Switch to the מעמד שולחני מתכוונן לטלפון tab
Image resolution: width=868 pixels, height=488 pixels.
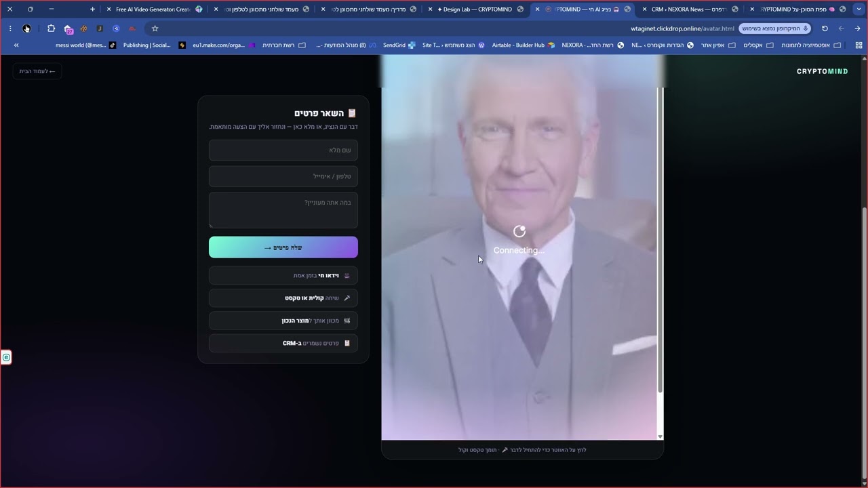click(262, 9)
